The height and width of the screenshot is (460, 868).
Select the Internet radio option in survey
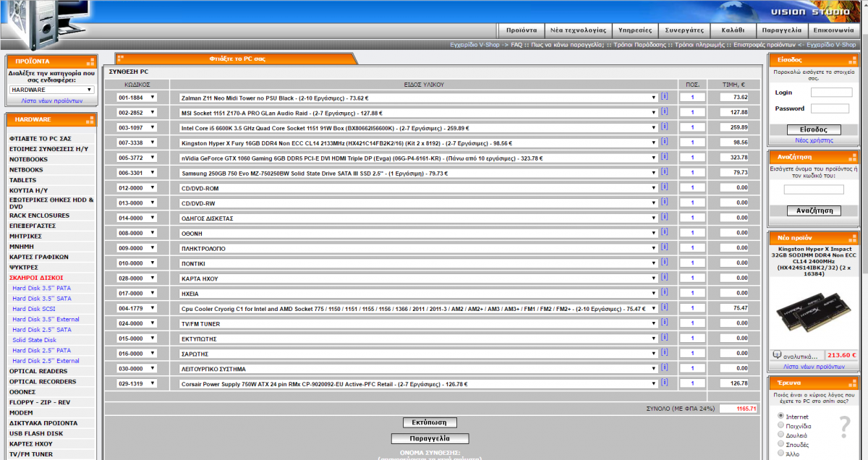(780, 417)
